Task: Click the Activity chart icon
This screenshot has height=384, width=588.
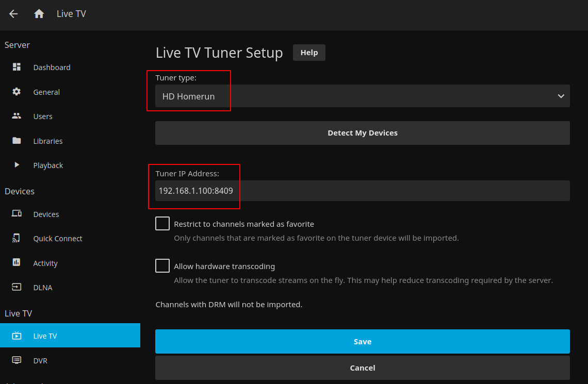Action: coord(17,263)
